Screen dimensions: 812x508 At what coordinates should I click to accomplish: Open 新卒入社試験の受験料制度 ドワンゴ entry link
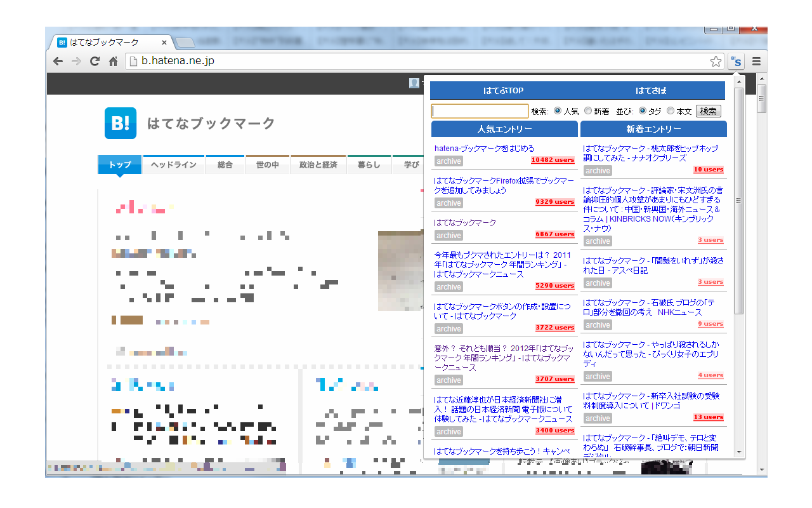click(651, 401)
